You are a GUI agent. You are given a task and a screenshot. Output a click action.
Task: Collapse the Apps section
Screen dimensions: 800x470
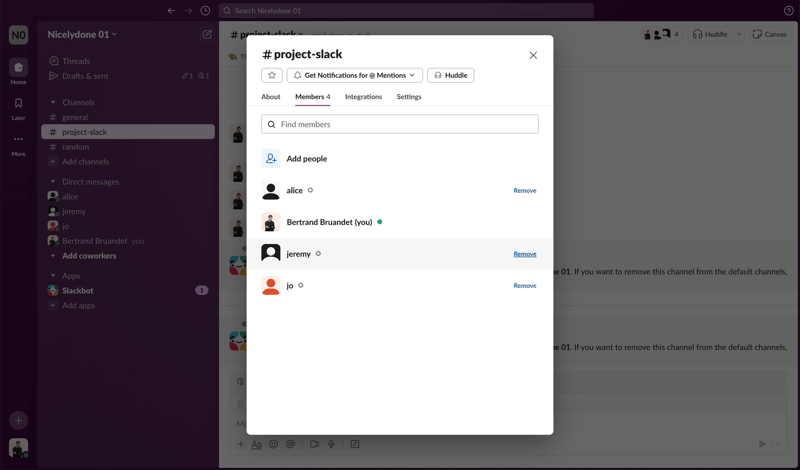click(x=53, y=276)
